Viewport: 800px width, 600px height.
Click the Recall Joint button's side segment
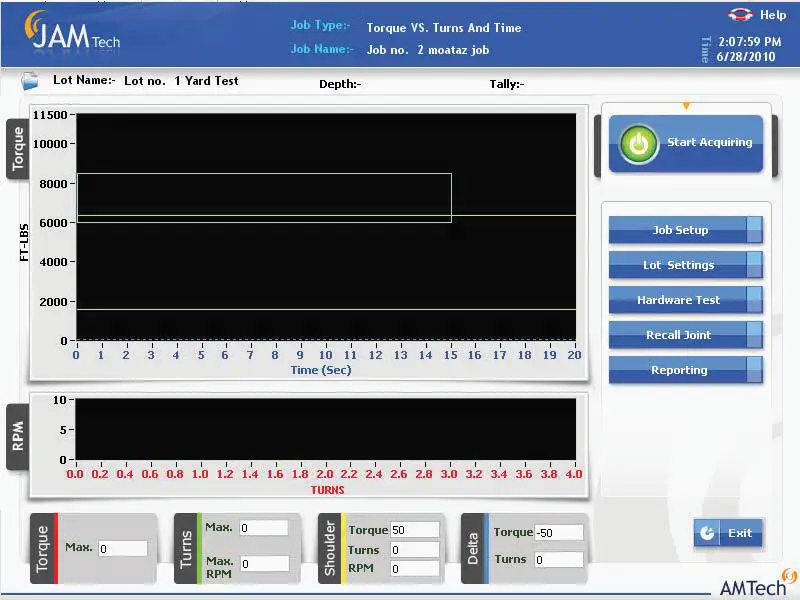coord(754,335)
